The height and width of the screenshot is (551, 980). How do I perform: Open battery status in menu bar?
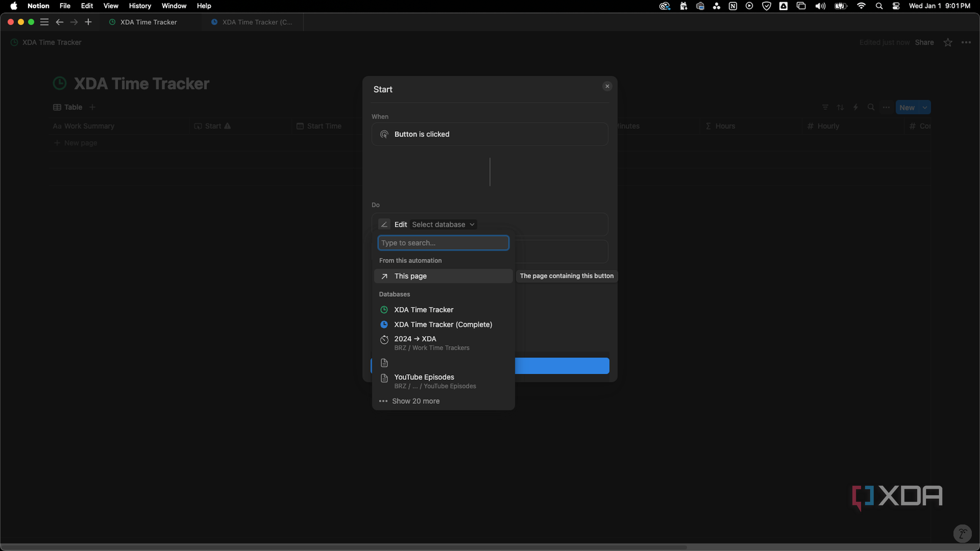840,6
